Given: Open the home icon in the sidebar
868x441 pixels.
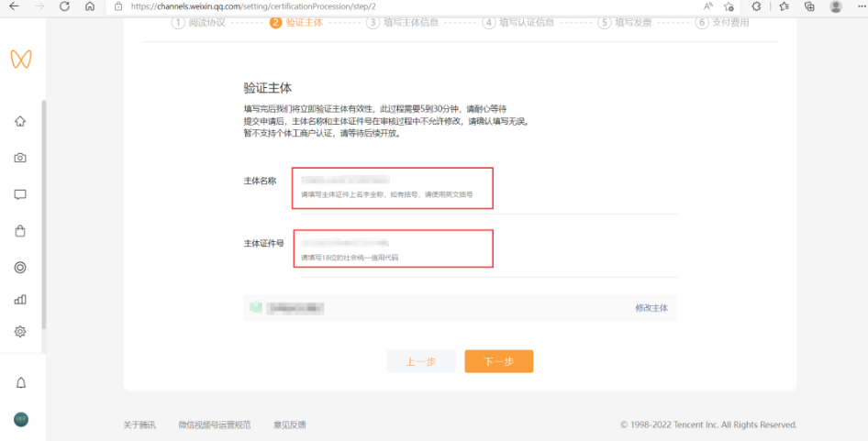Looking at the screenshot, I should point(20,121).
